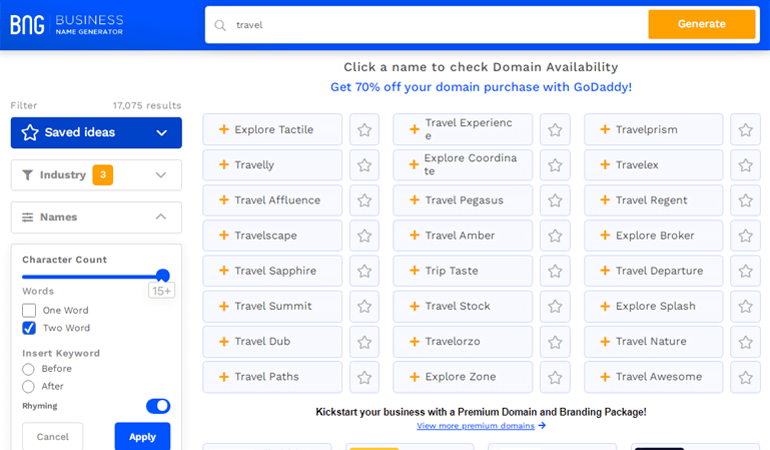Click the star beside Travel Pegasus
Screen dimensions: 770x450
pyautogui.click(x=555, y=200)
